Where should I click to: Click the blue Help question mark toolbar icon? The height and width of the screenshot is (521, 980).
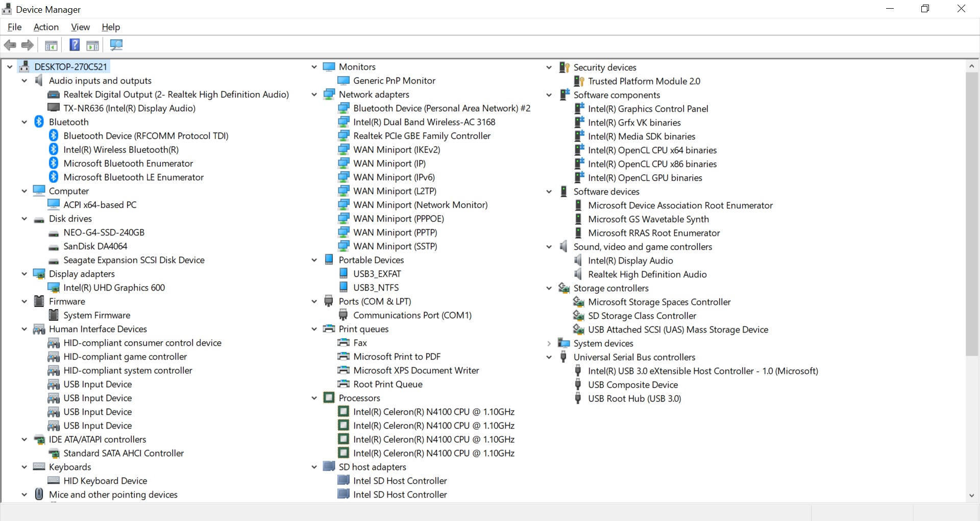pos(75,45)
